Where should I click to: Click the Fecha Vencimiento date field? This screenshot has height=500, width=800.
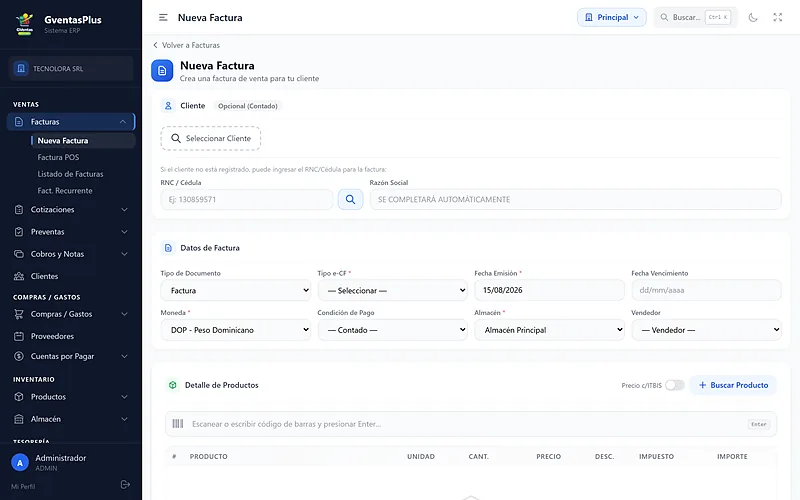[x=706, y=290]
